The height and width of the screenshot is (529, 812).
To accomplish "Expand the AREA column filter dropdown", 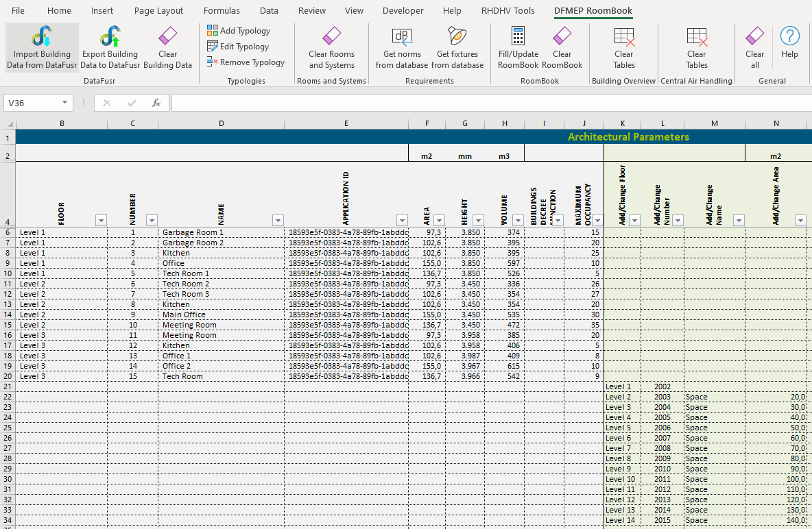I will click(439, 220).
